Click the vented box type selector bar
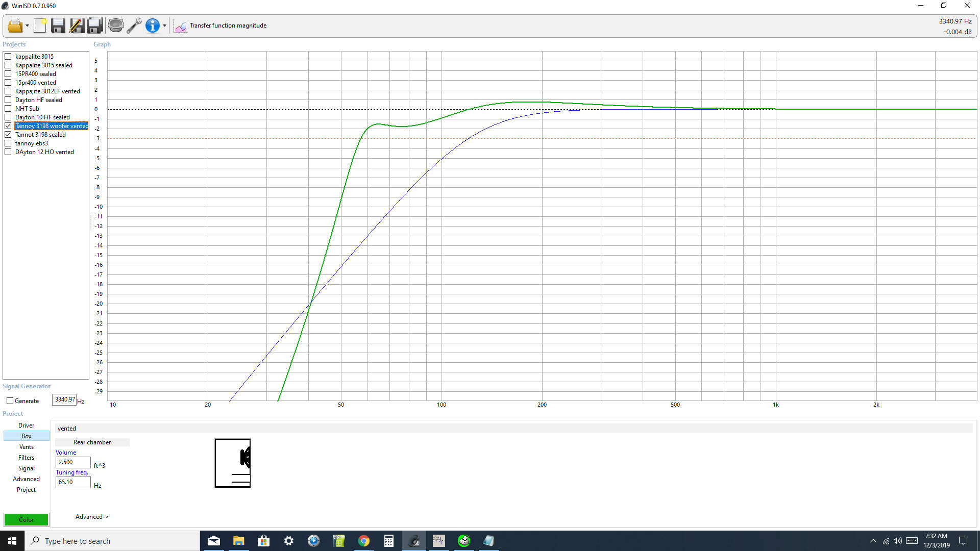 (513, 429)
